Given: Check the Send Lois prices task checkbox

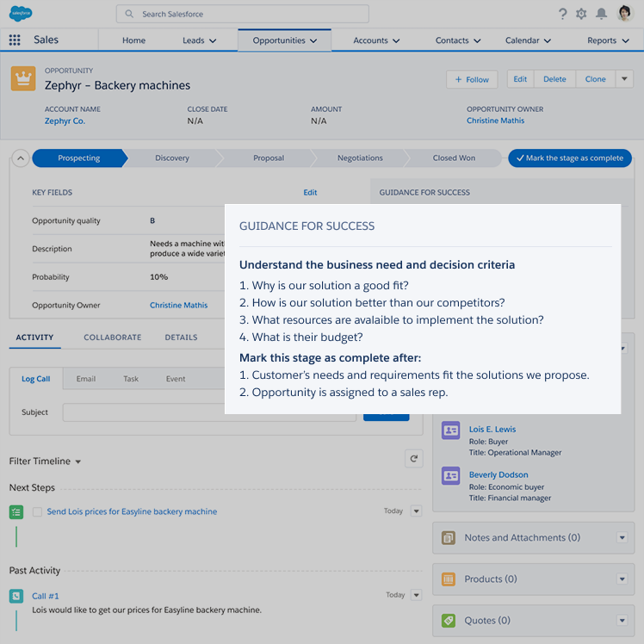Looking at the screenshot, I should click(x=37, y=511).
